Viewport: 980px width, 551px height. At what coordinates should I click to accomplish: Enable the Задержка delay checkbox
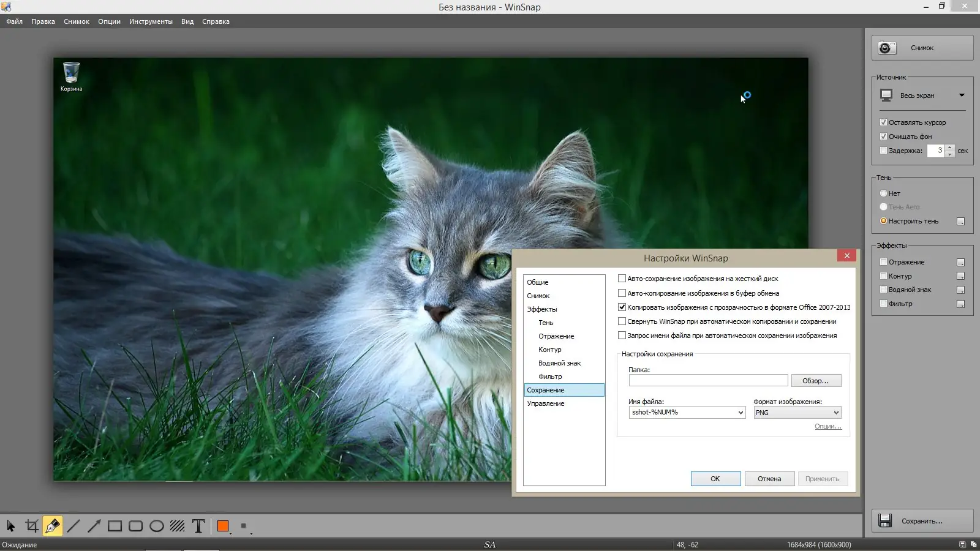[x=884, y=151]
